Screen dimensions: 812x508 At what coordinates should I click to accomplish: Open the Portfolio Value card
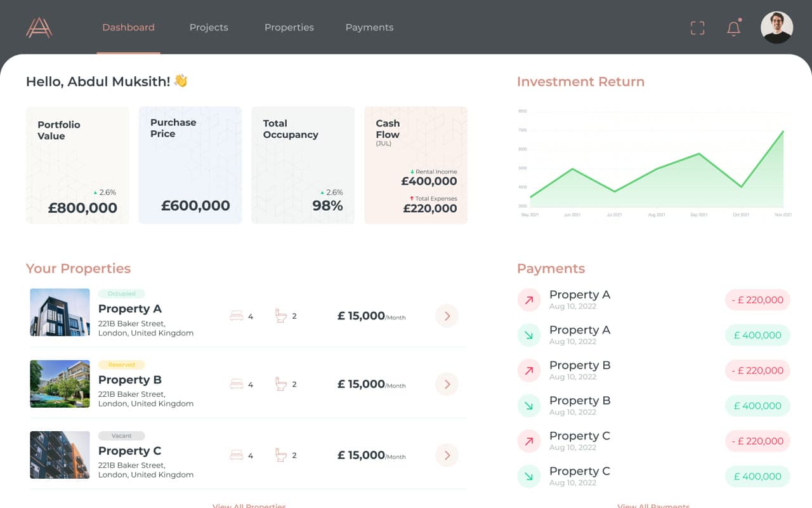pos(77,165)
